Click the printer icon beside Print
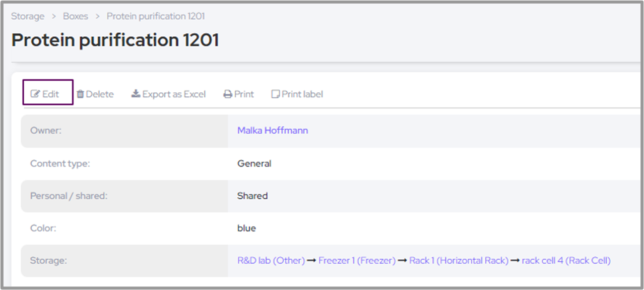This screenshot has width=644, height=290. (x=228, y=94)
